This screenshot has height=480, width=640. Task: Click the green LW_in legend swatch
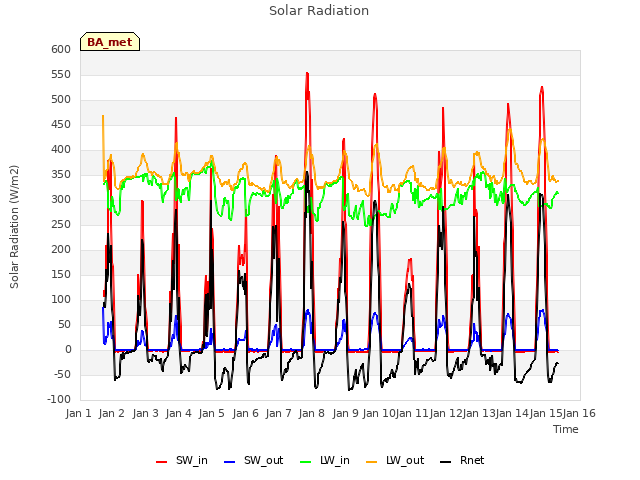305,462
